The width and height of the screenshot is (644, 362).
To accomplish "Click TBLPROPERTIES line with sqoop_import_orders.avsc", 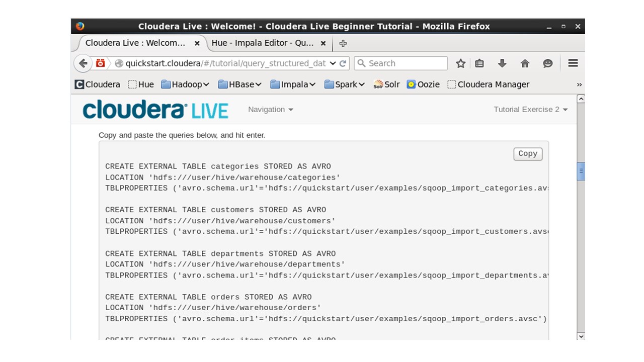I will click(x=326, y=319).
